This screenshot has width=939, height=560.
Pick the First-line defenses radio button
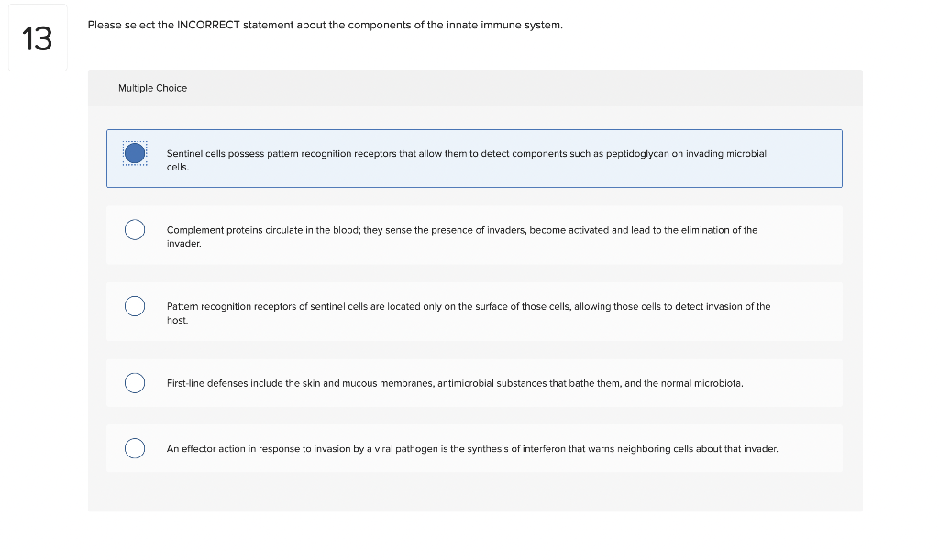(x=135, y=383)
